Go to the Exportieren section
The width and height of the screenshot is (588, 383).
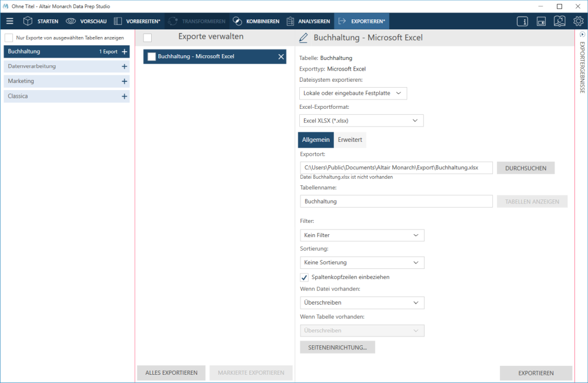pos(368,21)
